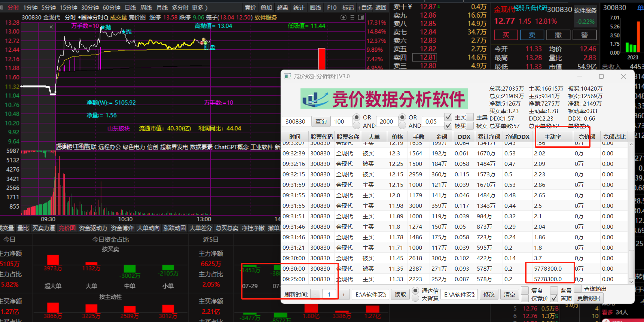The width and height of the screenshot is (644, 322).
Task: Click the red 买 button
Action: pos(506,35)
